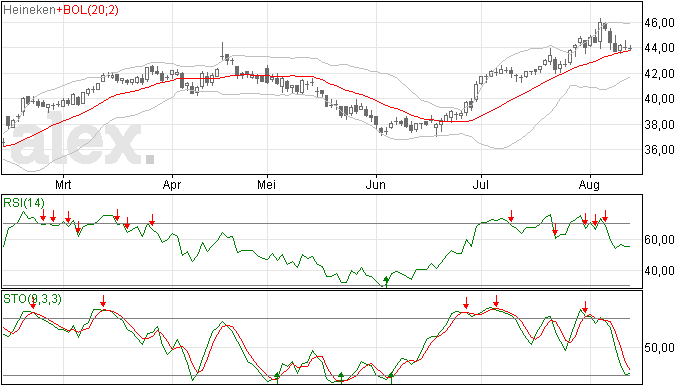Screen dimensions: 690x387
Task: Select 60,00 on the RSI axis
Action: click(x=659, y=240)
